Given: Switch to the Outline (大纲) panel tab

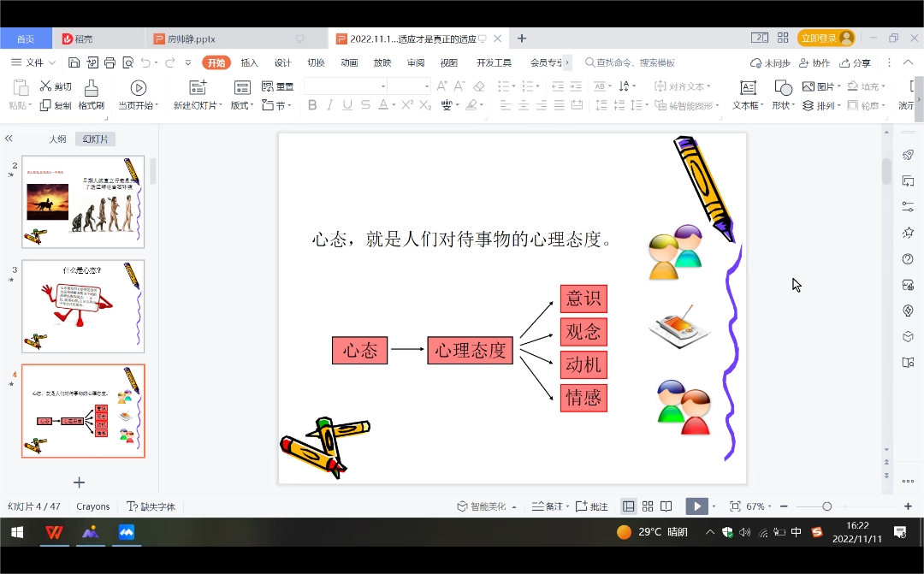Looking at the screenshot, I should click(x=57, y=139).
